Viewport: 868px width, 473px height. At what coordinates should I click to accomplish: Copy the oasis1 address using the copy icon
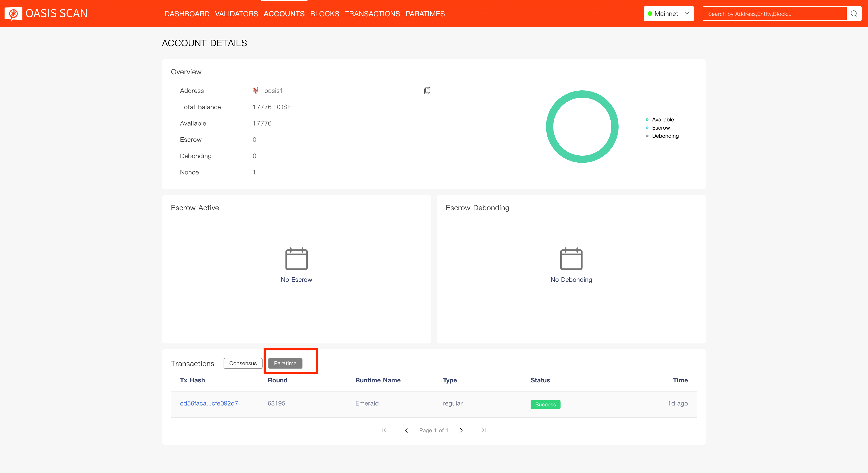pos(427,90)
